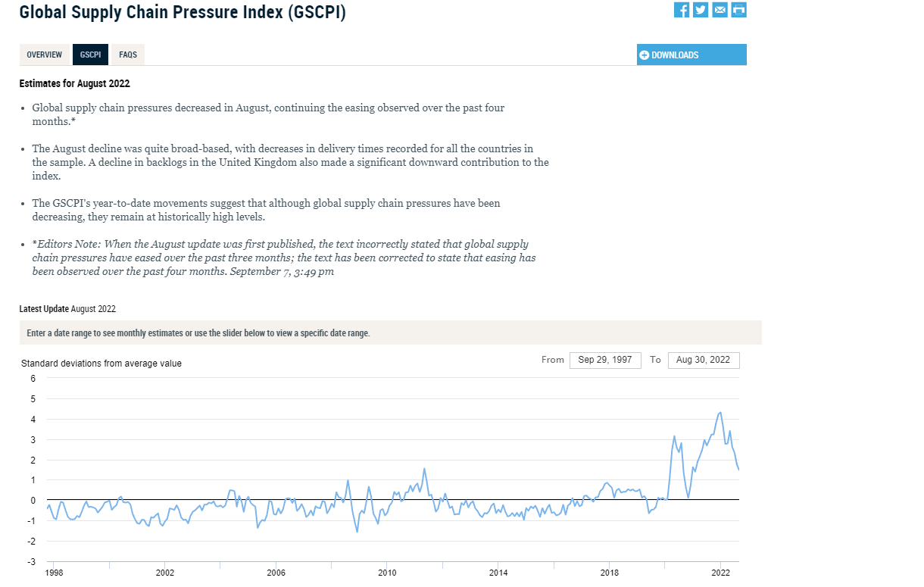Click the date range instruction bar
924x587 pixels.
(x=390, y=333)
